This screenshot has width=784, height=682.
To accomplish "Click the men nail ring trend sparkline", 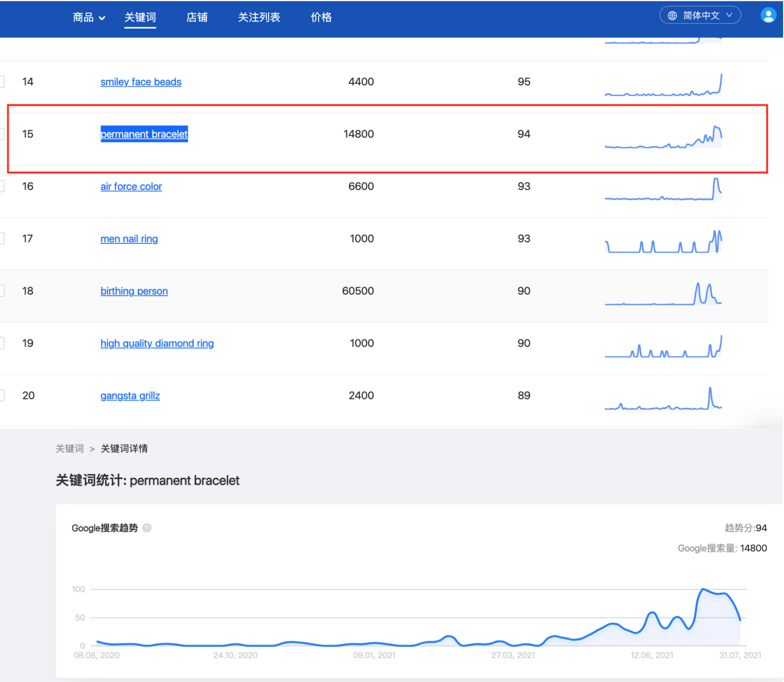I will coord(663,242).
